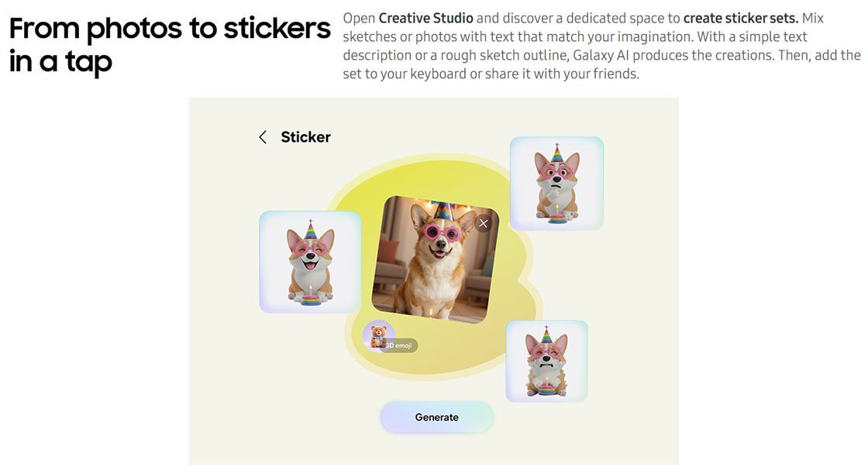Click the birthday cake on the thinking sticker
The image size is (868, 465).
(557, 216)
